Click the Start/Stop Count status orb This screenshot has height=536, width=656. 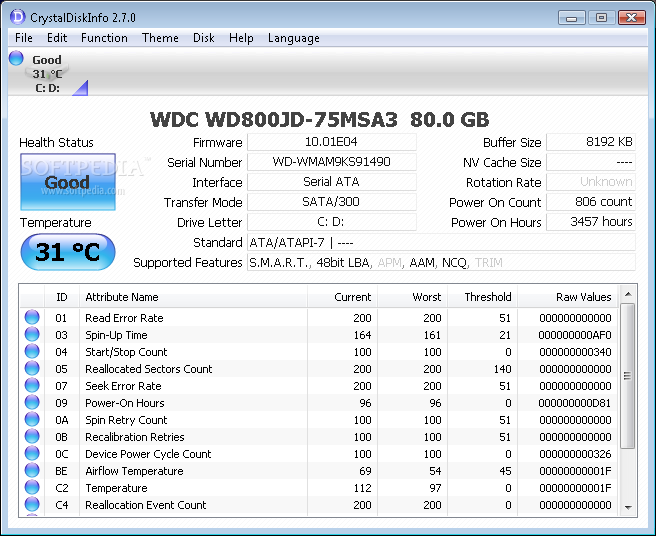point(32,351)
